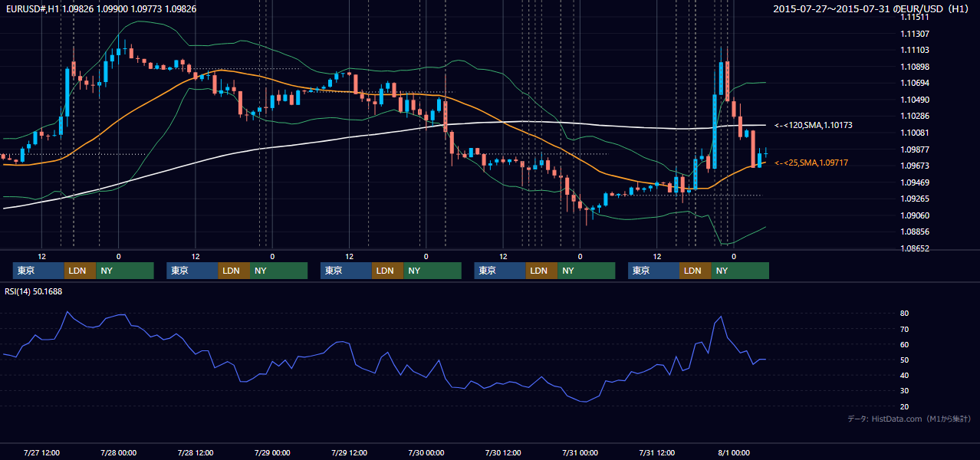Viewport: 980px width, 460px height.
Task: Click RSI scale value 40
Action: coord(904,375)
